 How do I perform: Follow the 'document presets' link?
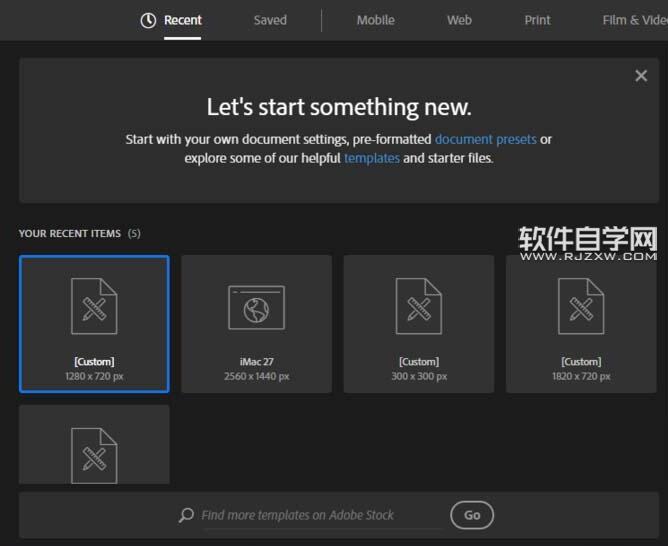(x=485, y=139)
